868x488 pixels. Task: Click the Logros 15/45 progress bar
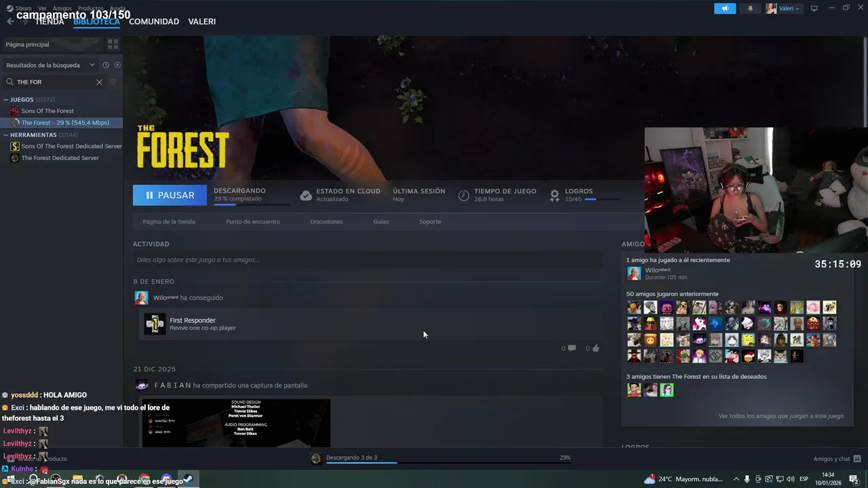click(x=602, y=199)
